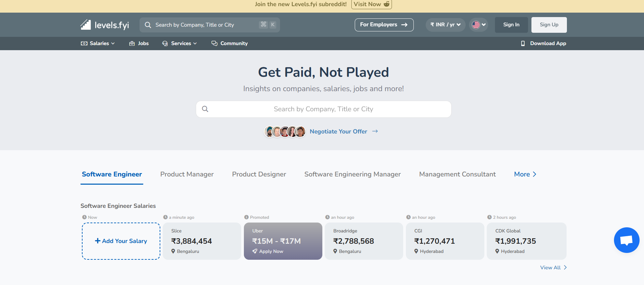The image size is (644, 285).
Task: Click the Negotiate Your Offer arrow
Action: [x=375, y=131]
